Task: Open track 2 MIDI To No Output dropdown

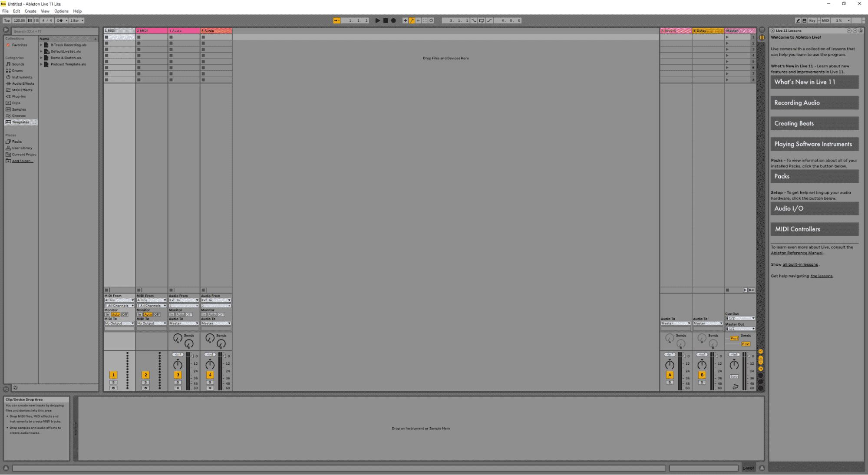Action: pos(152,323)
